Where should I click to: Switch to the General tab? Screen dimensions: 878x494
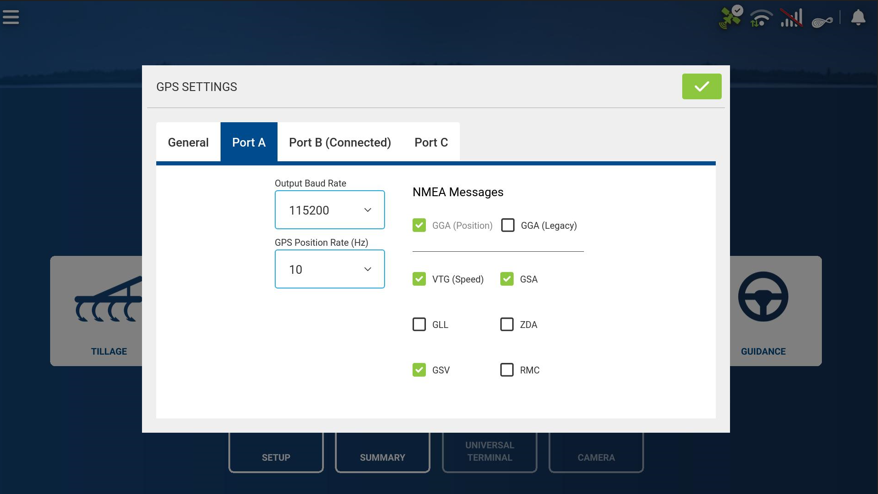pos(188,142)
